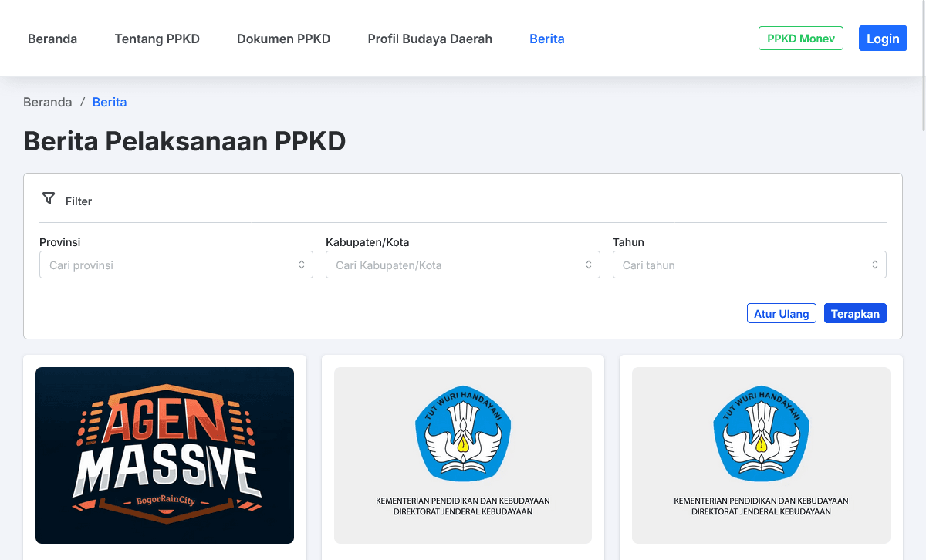Select the Profil Budaya Daerah menu item

pyautogui.click(x=430, y=39)
